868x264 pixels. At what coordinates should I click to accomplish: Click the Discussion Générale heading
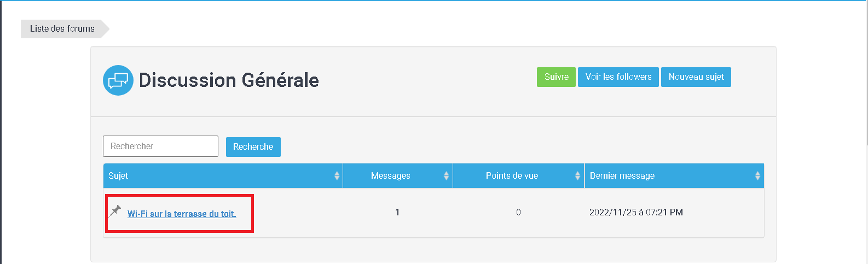click(x=229, y=80)
